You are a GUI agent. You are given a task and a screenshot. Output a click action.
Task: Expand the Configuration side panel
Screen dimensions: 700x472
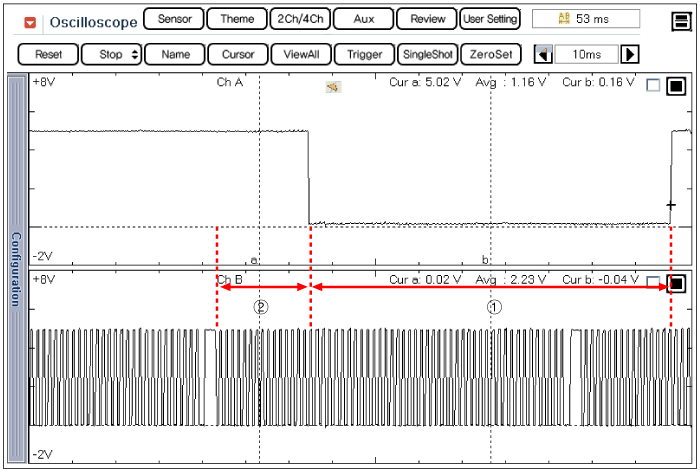pos(17,269)
